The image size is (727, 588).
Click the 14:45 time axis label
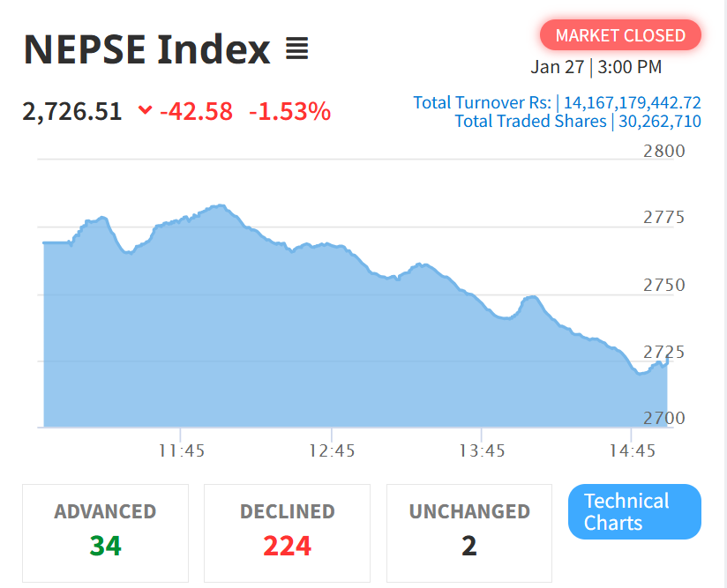click(x=632, y=451)
